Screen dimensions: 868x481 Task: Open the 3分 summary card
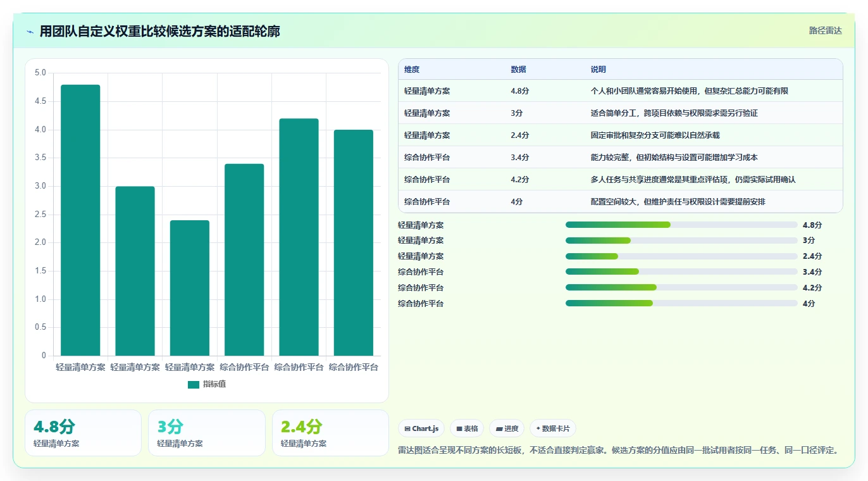pyautogui.click(x=207, y=433)
